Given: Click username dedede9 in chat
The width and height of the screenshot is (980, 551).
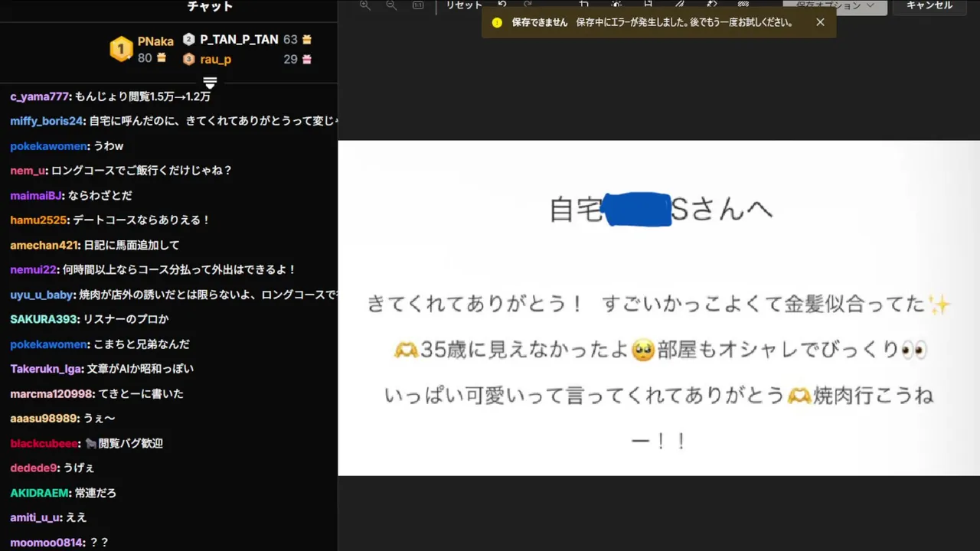Looking at the screenshot, I should [x=34, y=468].
